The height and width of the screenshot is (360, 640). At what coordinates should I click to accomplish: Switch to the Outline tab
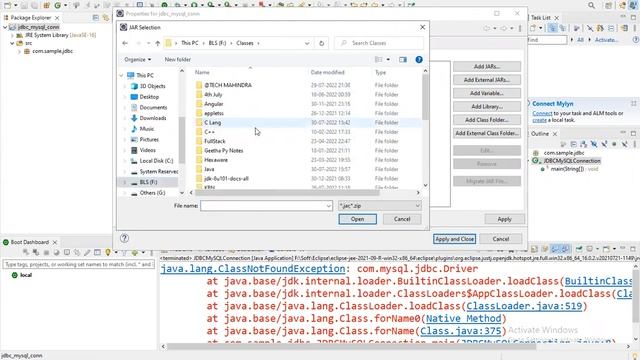click(x=540, y=134)
